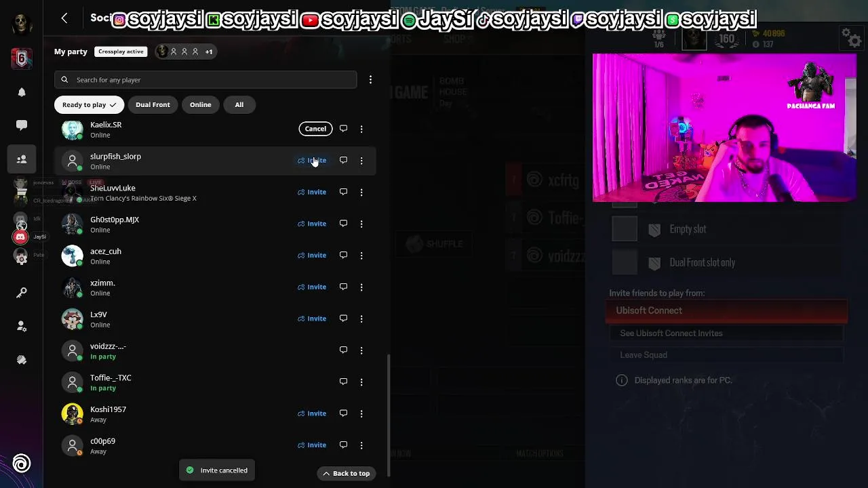This screenshot has width=868, height=488.
Task: Open chat with Toffie-_-TXC
Action: [x=343, y=382]
